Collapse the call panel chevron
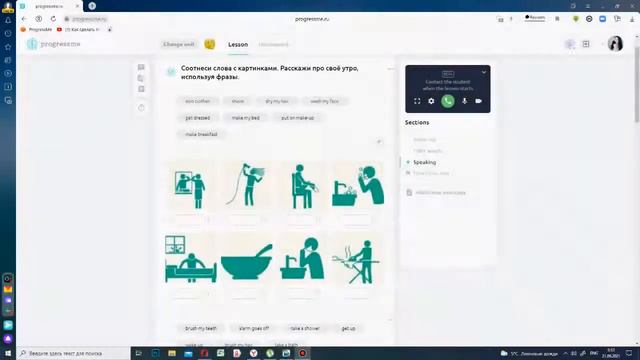The image size is (640, 360). pyautogui.click(x=484, y=72)
